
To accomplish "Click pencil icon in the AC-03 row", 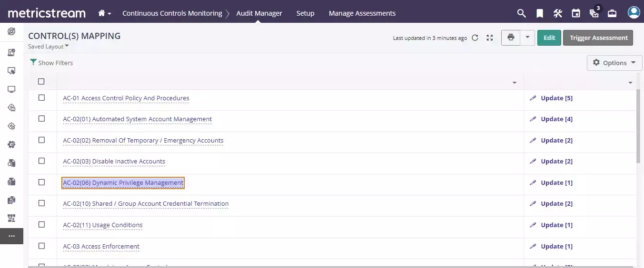I will (x=533, y=247).
